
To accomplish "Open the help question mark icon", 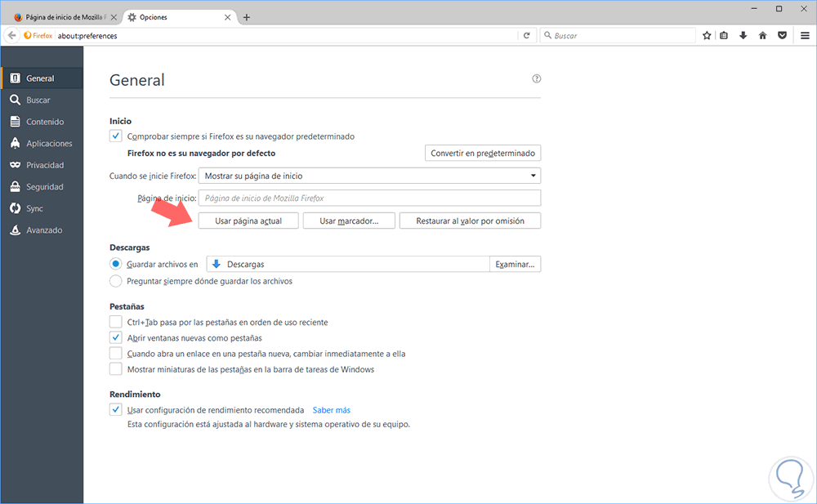I will [x=536, y=78].
